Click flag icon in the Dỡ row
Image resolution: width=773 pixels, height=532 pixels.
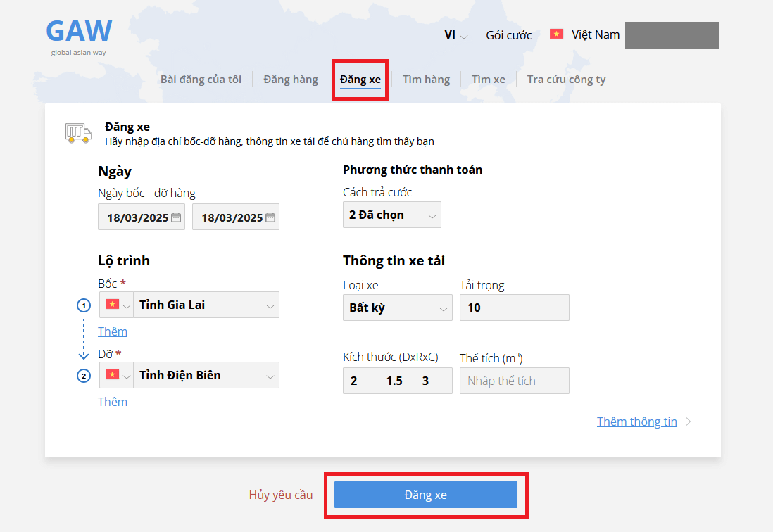(111, 375)
